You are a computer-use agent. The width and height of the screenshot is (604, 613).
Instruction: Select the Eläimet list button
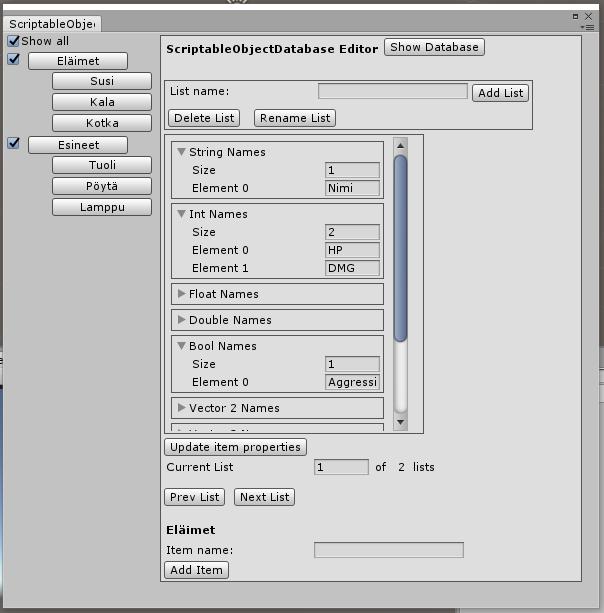(x=78, y=61)
